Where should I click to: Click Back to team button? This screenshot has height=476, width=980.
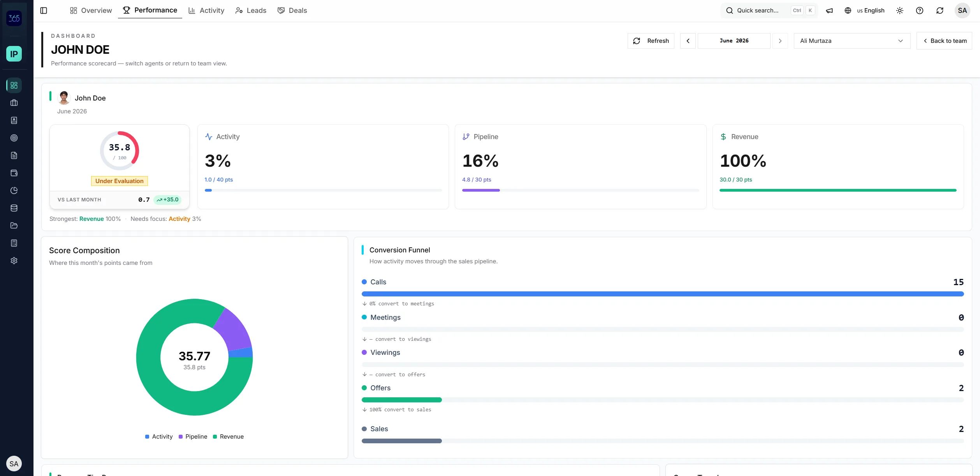945,41
